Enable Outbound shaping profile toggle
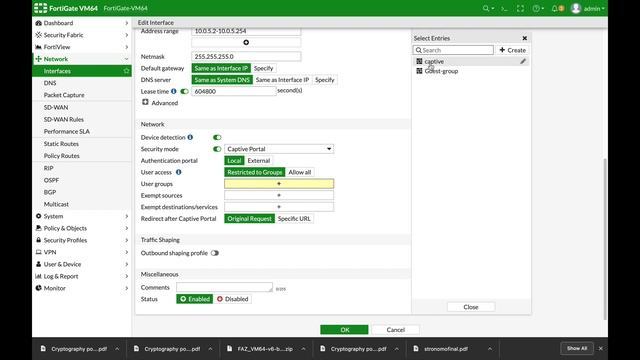The image size is (640, 360). 215,253
